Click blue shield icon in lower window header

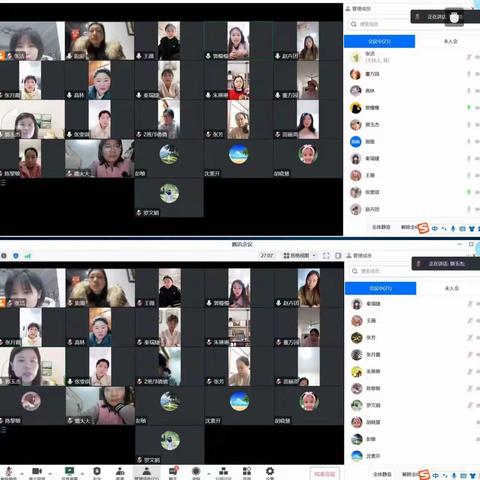[16, 256]
